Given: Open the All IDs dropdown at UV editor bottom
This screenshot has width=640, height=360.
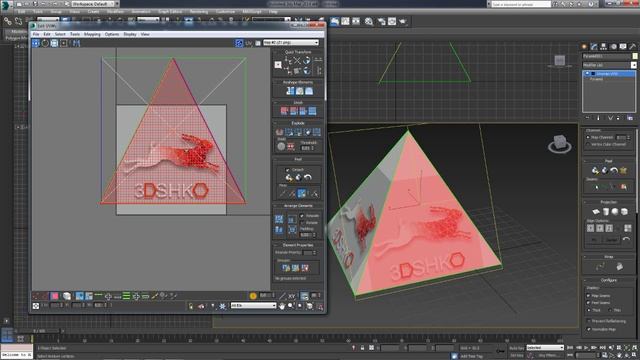Looking at the screenshot, I should pyautogui.click(x=253, y=305).
